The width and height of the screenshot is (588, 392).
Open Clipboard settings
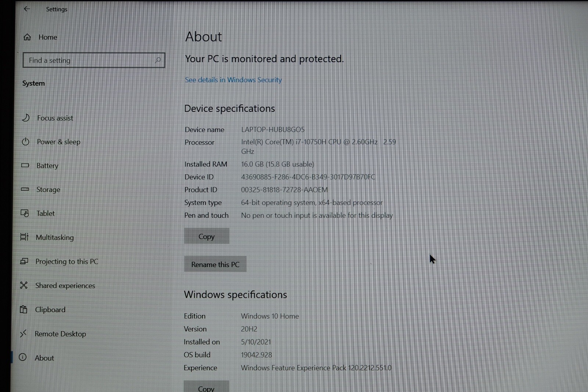tap(50, 310)
